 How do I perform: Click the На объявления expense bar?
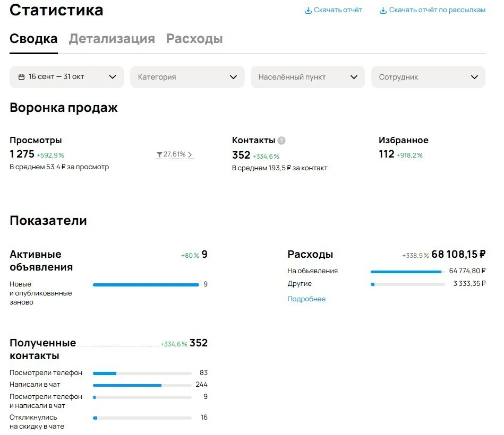click(407, 272)
